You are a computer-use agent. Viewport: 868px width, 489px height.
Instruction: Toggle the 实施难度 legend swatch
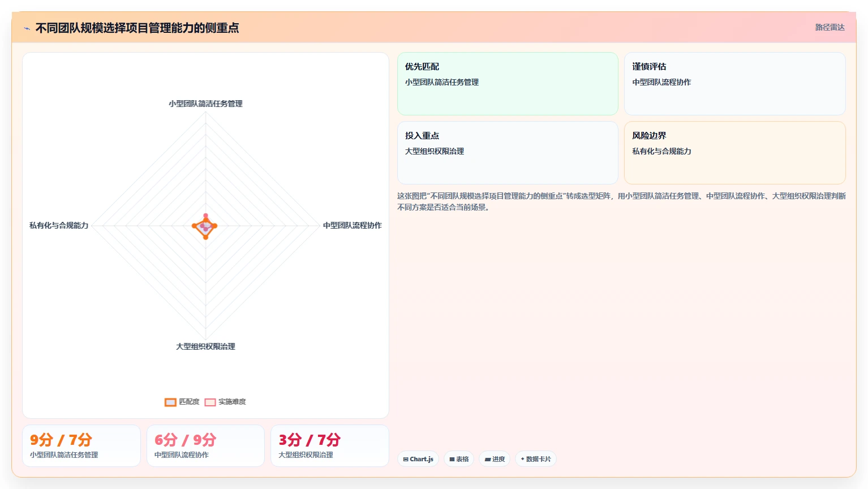tap(210, 402)
